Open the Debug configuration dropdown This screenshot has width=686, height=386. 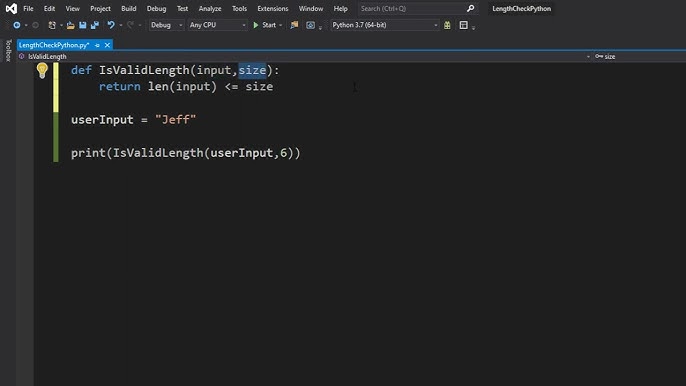pos(166,25)
